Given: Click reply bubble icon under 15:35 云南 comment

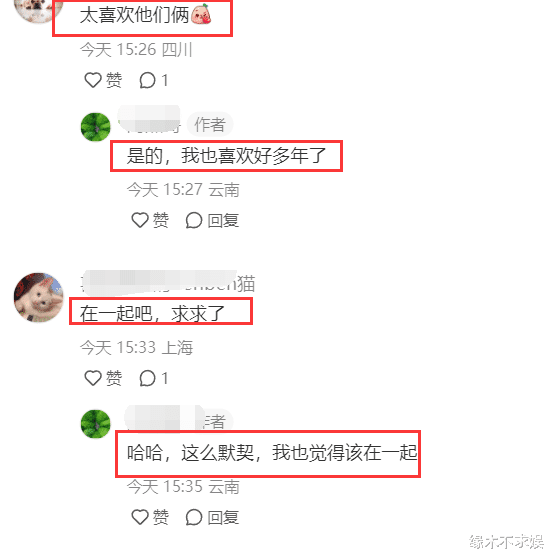Looking at the screenshot, I should [194, 517].
